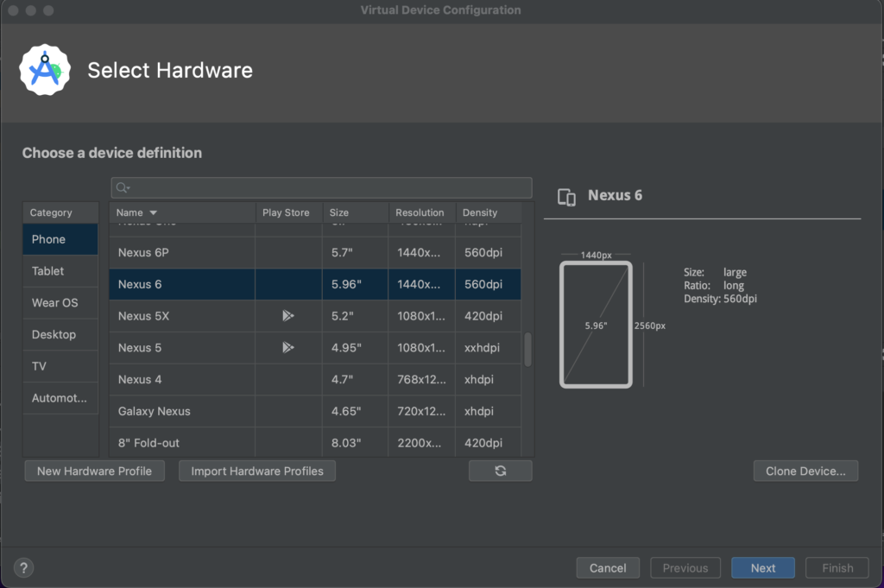Click the Previous button
The height and width of the screenshot is (588, 884).
(x=685, y=567)
